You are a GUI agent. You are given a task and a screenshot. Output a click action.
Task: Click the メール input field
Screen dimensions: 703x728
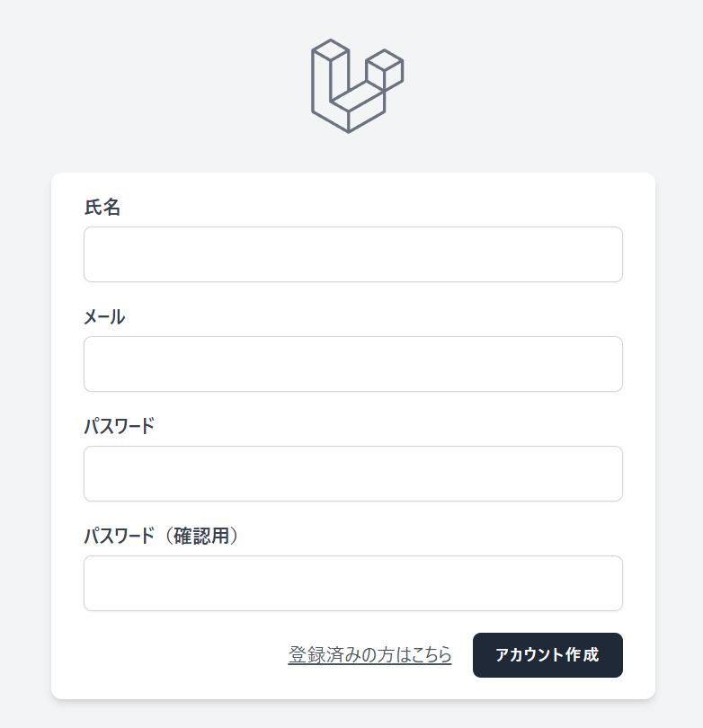tap(352, 364)
